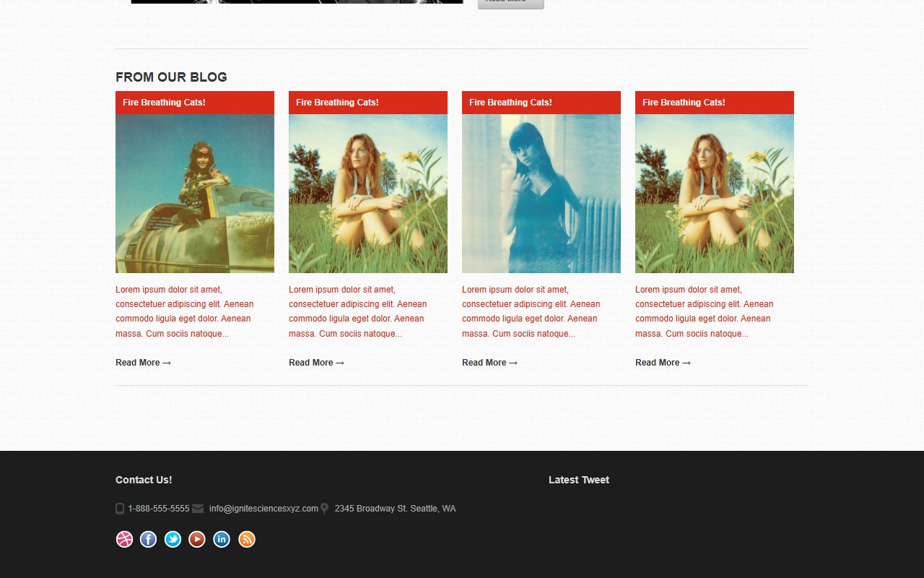
Task: Follow Read More under the airplane cockpit post
Action: coord(143,363)
